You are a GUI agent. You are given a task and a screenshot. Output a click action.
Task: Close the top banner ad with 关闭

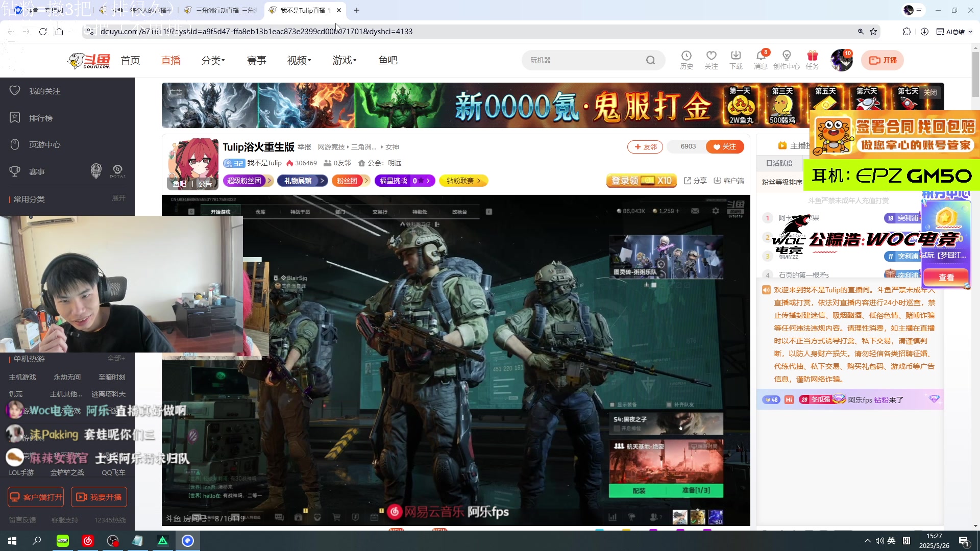(x=930, y=92)
